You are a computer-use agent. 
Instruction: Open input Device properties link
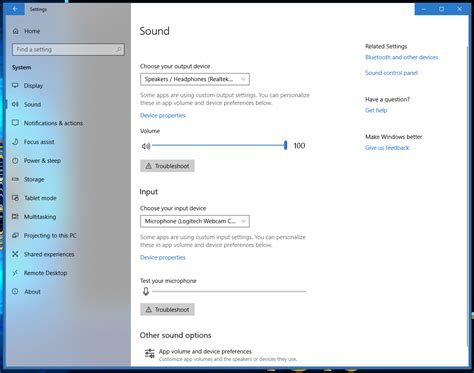pyautogui.click(x=163, y=257)
